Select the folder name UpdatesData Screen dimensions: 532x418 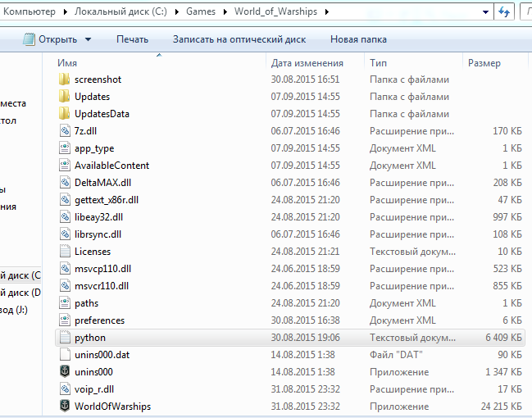pos(102,114)
